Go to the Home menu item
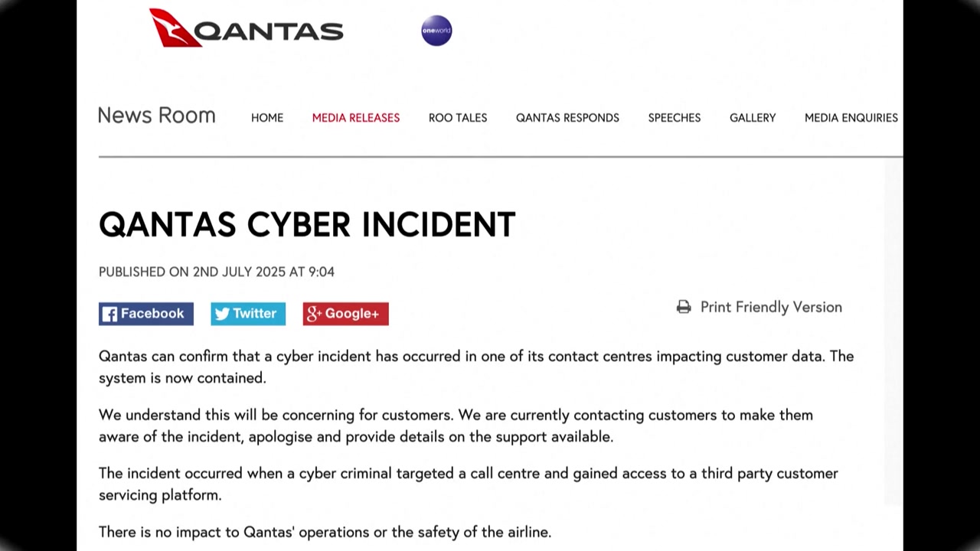The height and width of the screenshot is (551, 980). tap(267, 118)
